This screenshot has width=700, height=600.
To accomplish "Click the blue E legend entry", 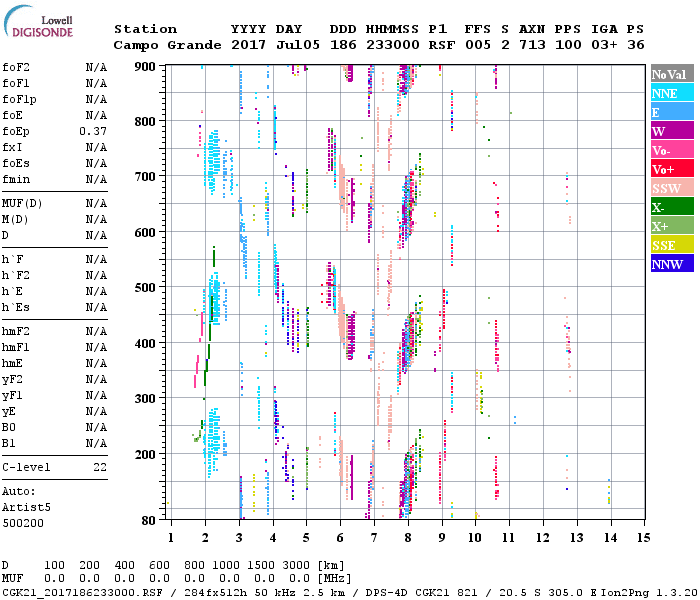I will [x=671, y=112].
